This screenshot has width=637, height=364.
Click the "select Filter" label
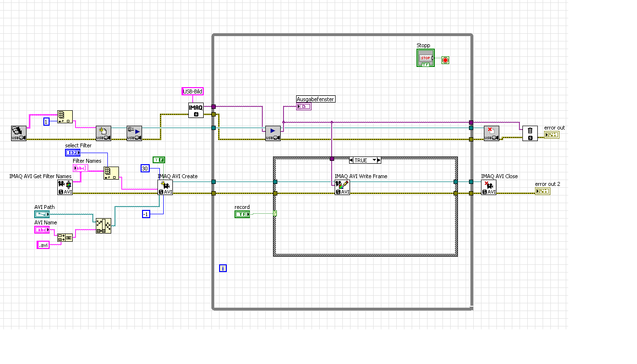tap(78, 145)
